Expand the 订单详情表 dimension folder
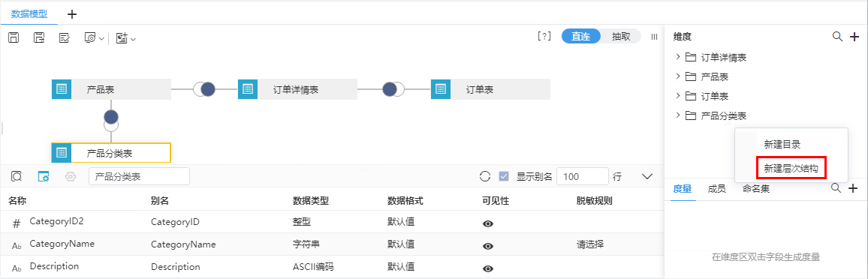 (x=678, y=57)
